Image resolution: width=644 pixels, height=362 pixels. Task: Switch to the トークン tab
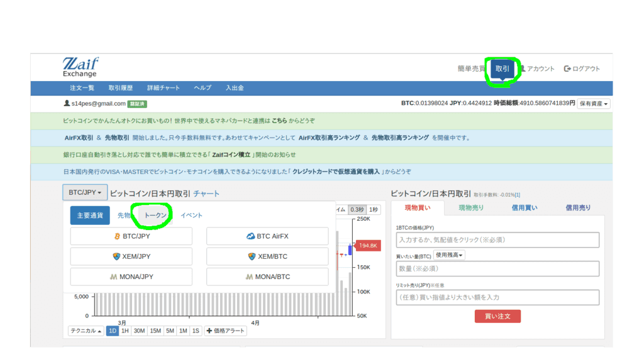click(155, 216)
